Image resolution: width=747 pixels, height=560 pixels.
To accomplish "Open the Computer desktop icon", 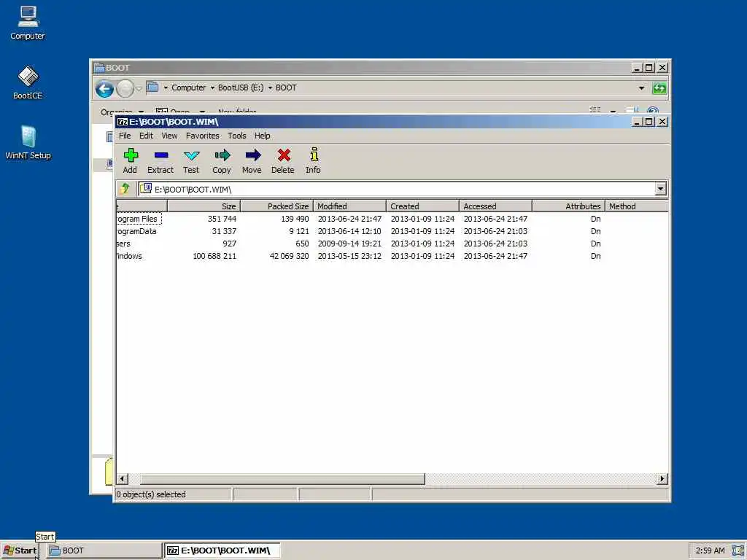I will click(x=28, y=23).
